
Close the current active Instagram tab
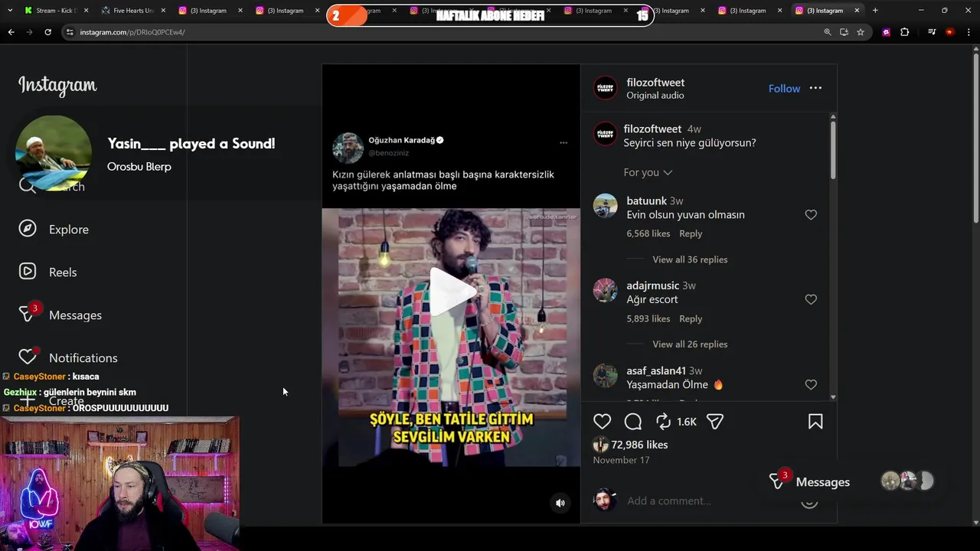coord(857,11)
